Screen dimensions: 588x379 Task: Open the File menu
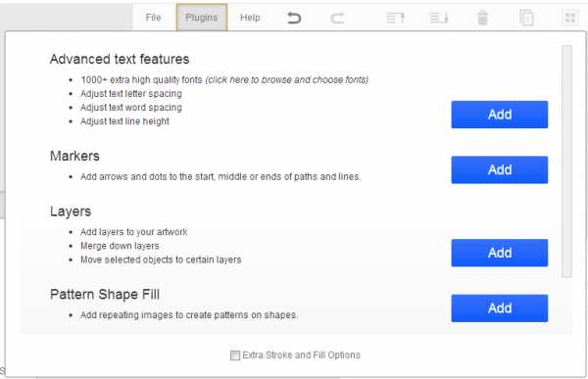pos(153,18)
